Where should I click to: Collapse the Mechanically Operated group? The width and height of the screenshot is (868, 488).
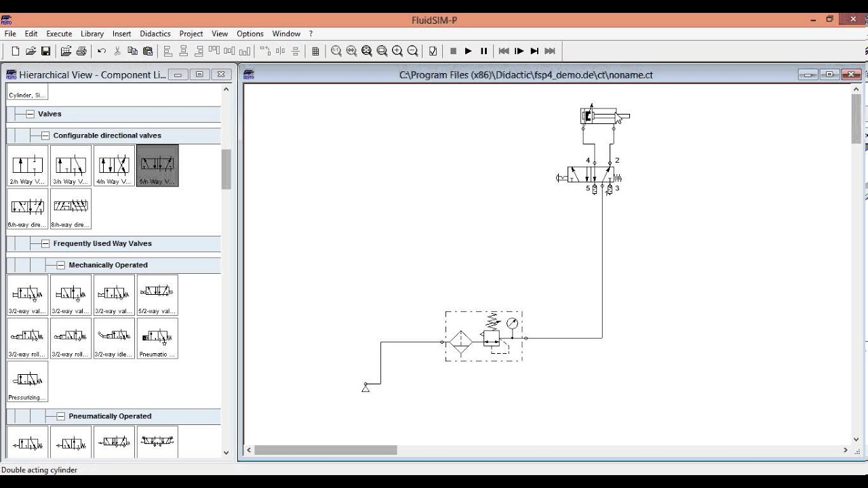tap(60, 265)
